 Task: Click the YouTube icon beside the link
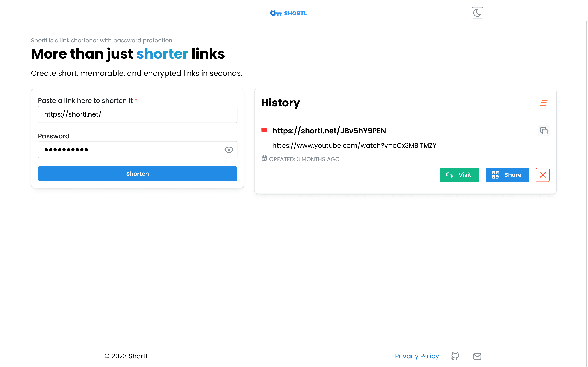coord(264,130)
